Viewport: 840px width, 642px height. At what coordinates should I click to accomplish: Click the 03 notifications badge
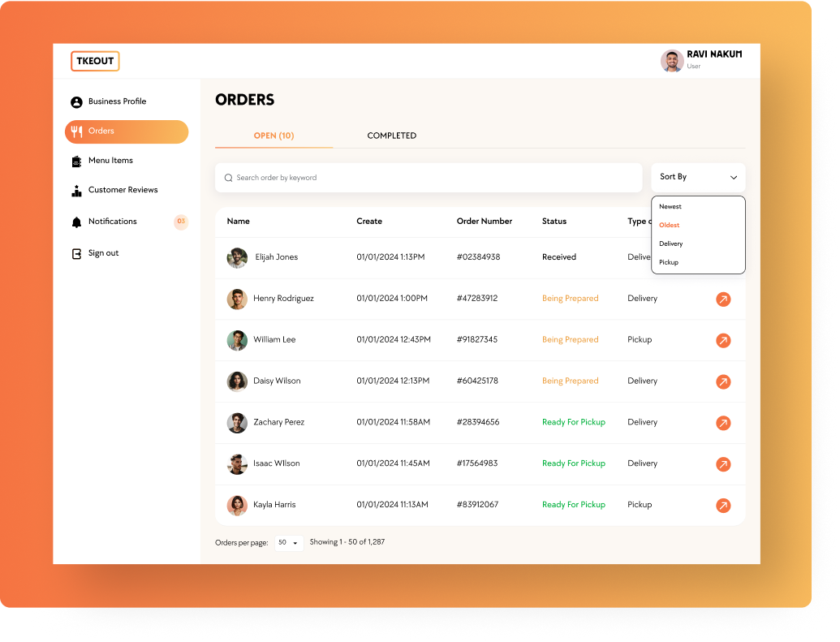181,222
